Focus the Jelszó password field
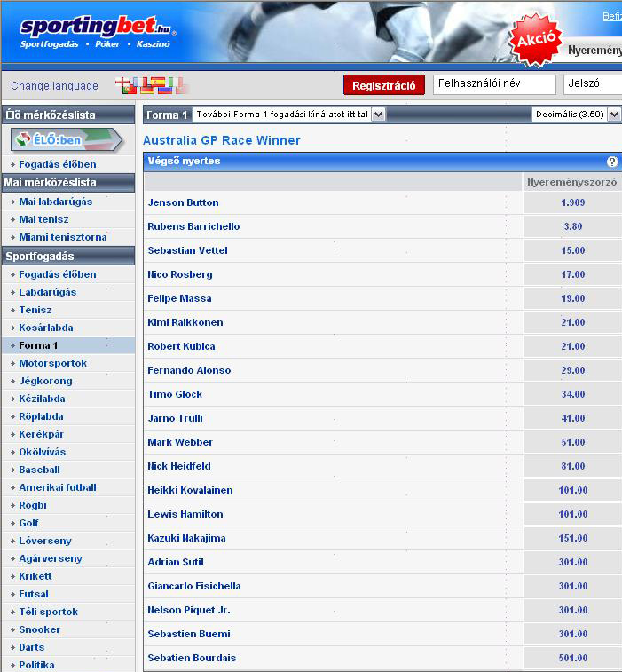This screenshot has width=622, height=672. (x=593, y=84)
